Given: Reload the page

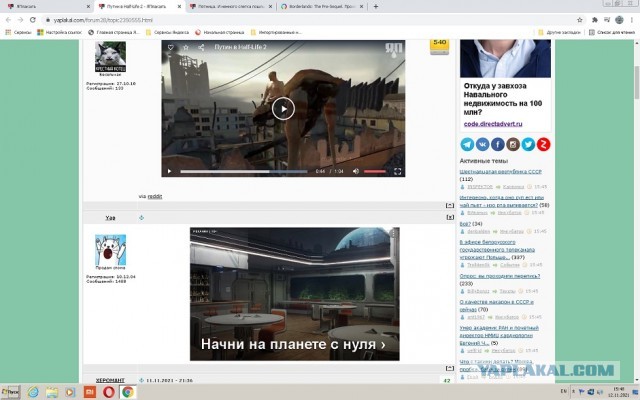Looking at the screenshot, I should [33, 20].
